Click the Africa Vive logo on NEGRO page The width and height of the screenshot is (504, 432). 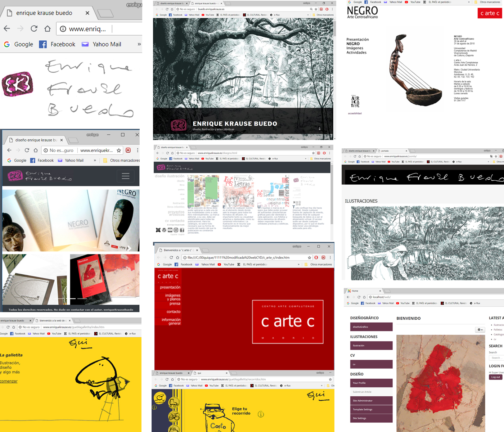[x=355, y=102]
